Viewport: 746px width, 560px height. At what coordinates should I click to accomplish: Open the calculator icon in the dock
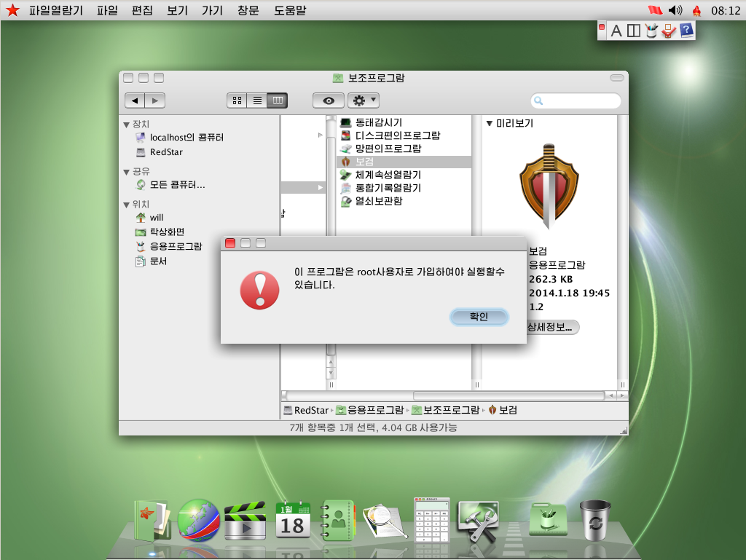click(x=431, y=520)
